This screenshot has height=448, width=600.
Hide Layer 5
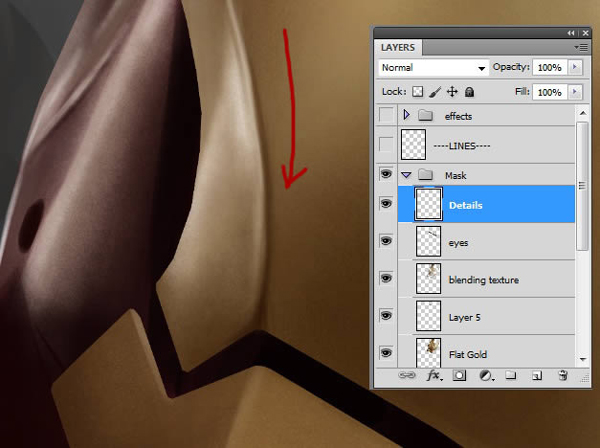coord(386,316)
